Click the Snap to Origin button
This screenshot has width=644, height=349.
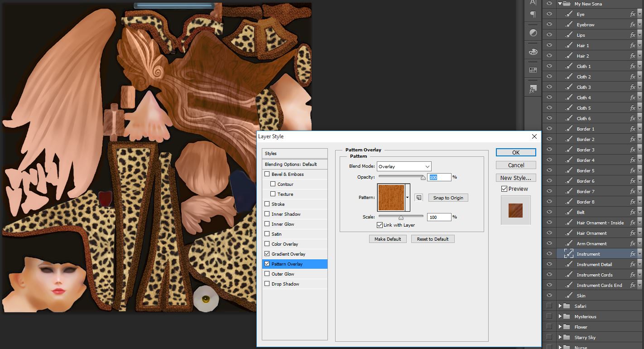tap(448, 198)
